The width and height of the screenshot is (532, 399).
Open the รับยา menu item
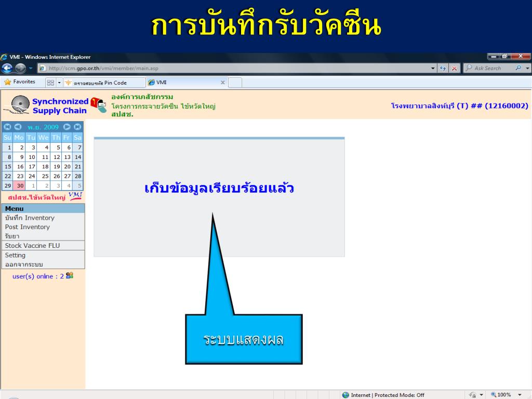click(43, 236)
